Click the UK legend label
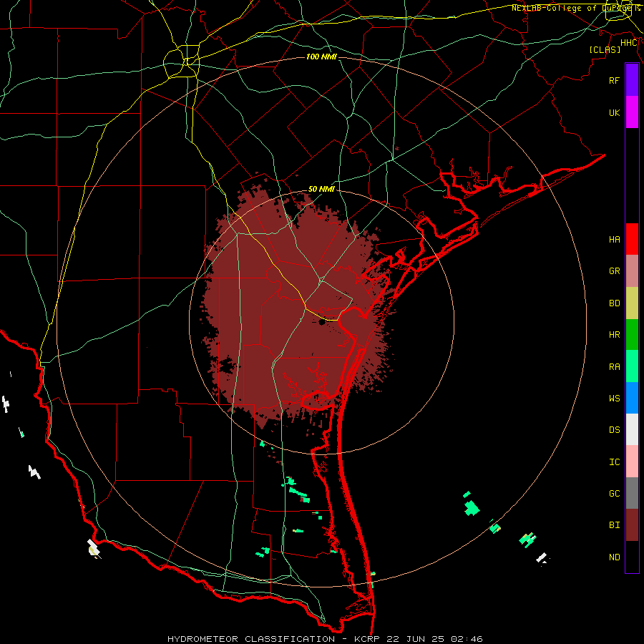The image size is (644, 644). click(x=614, y=112)
